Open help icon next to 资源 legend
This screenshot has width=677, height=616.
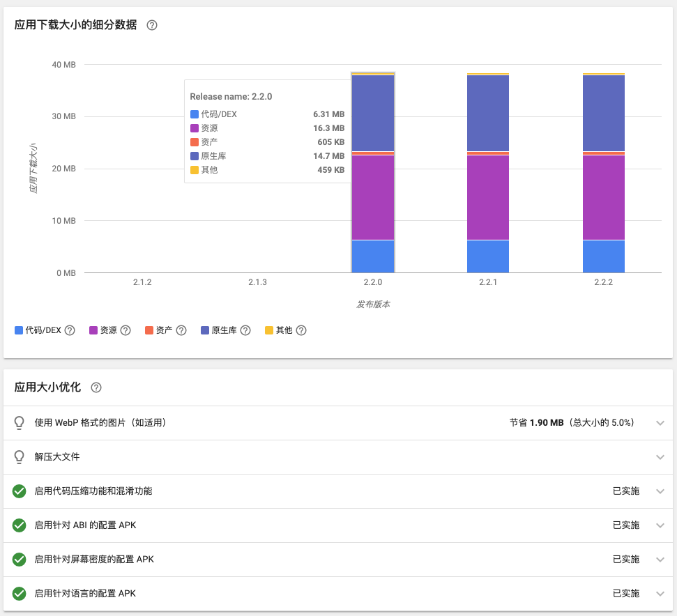point(125,330)
